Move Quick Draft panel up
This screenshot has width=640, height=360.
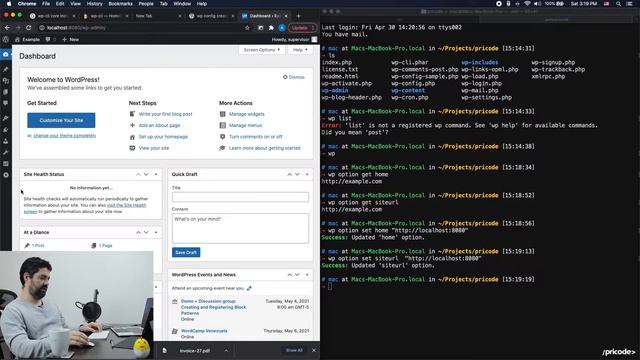click(289, 174)
